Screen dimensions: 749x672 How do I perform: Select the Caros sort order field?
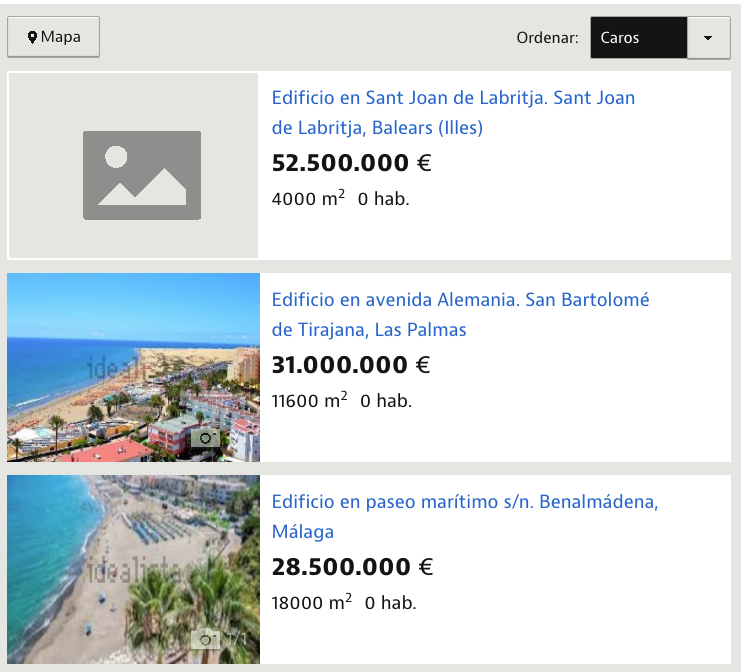(x=638, y=38)
